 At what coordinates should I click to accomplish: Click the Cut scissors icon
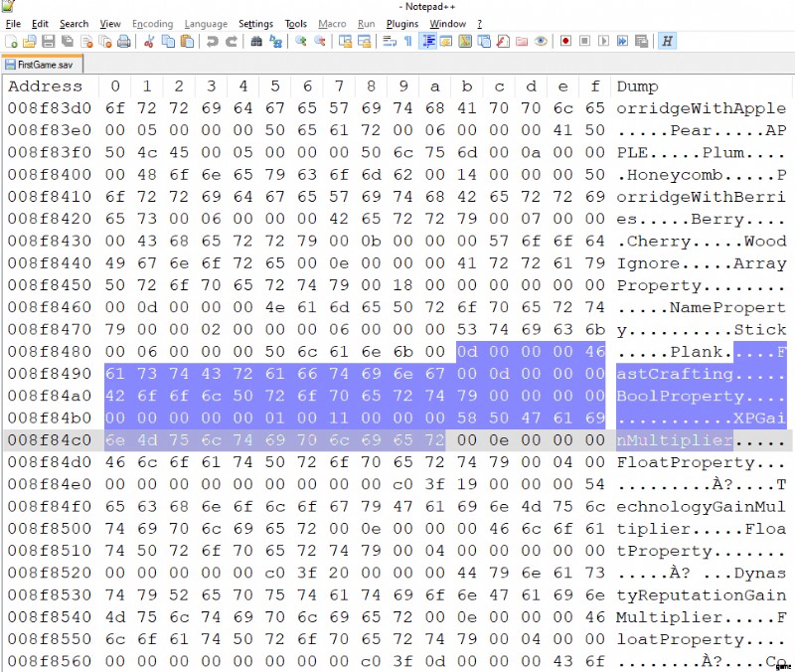149,41
